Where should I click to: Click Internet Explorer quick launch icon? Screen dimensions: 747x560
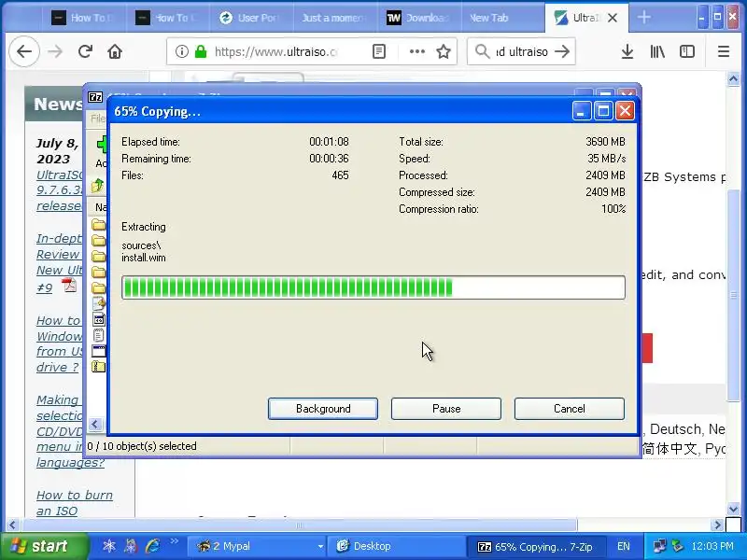pos(152,546)
